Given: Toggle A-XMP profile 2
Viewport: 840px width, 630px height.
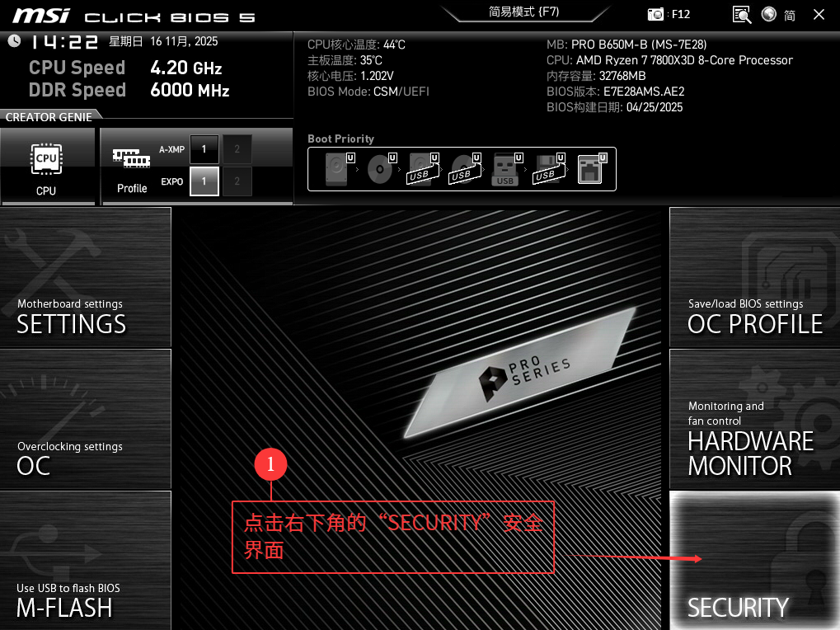Looking at the screenshot, I should coord(237,149).
